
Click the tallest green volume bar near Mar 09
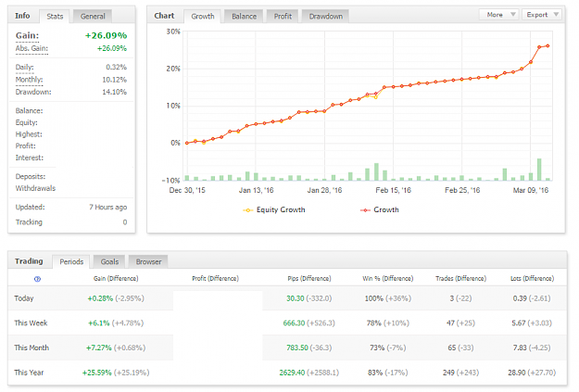pos(539,170)
